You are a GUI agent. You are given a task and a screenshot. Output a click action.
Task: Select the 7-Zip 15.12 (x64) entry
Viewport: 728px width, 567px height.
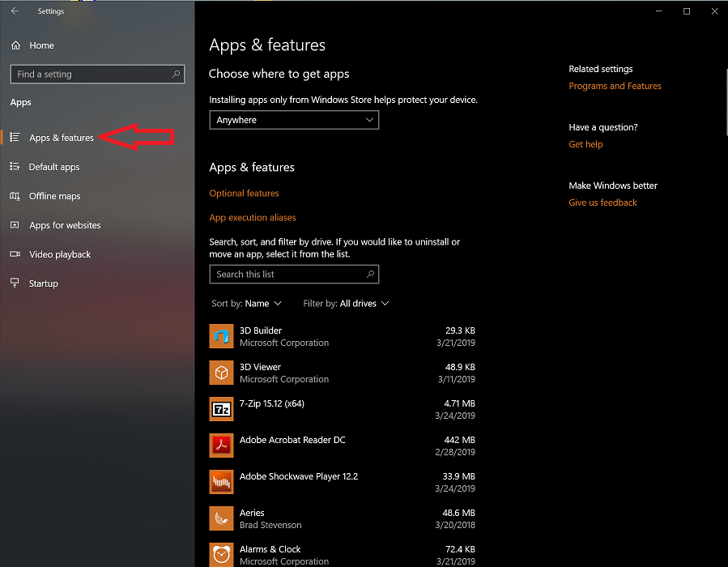click(271, 403)
